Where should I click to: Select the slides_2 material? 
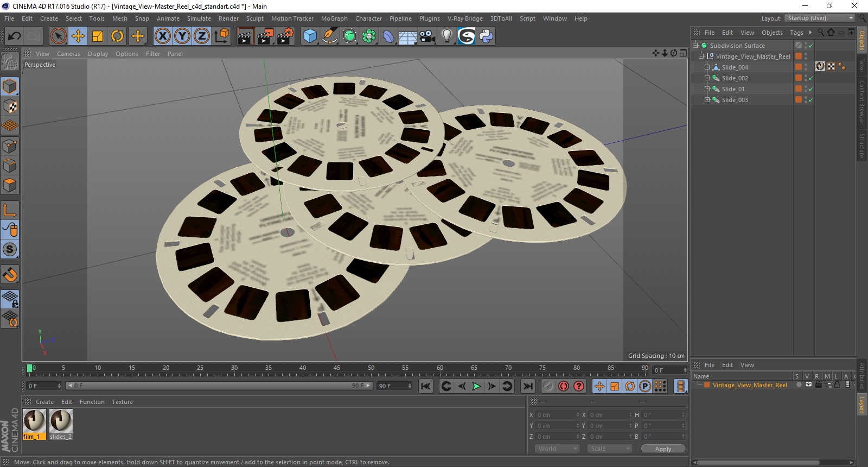[61, 424]
